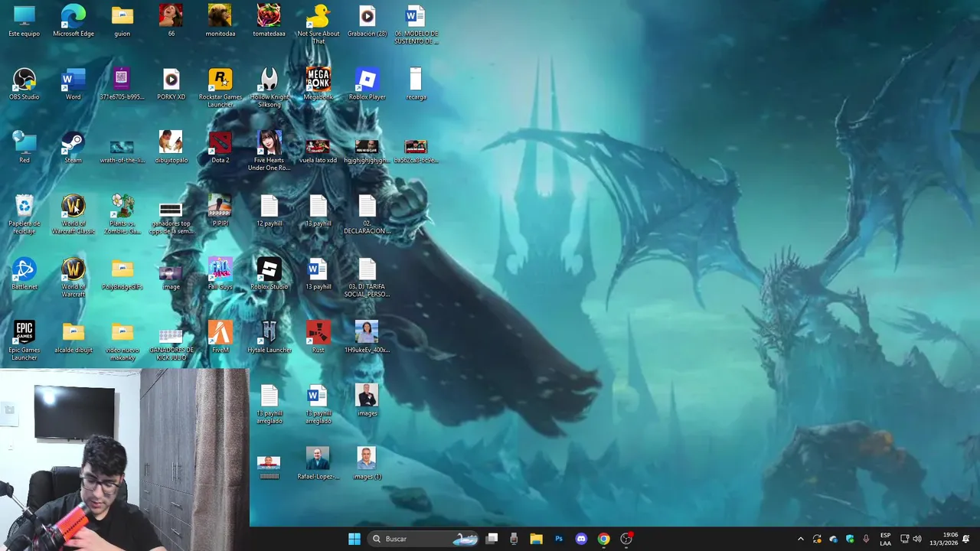Select the vuela lato xdd image
980x551 pixels.
[x=318, y=152]
